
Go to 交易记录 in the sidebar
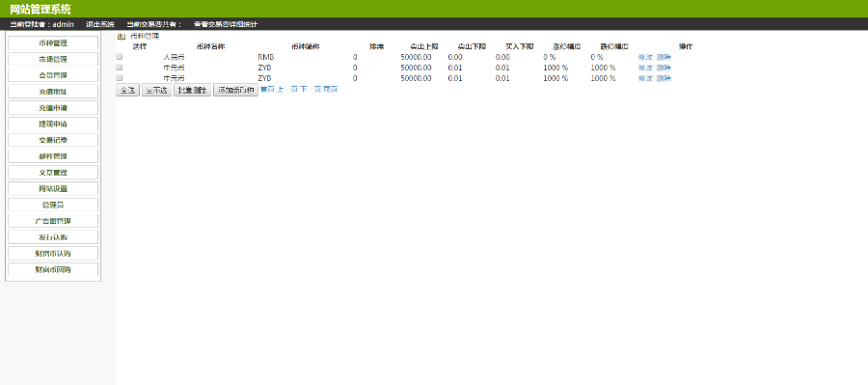click(x=53, y=140)
